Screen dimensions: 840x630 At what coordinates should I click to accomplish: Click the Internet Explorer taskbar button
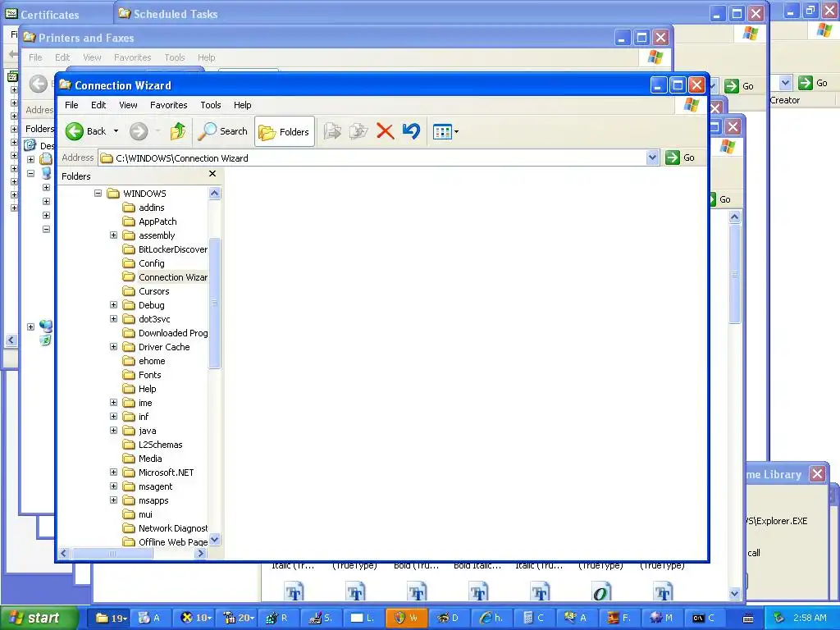point(491,618)
